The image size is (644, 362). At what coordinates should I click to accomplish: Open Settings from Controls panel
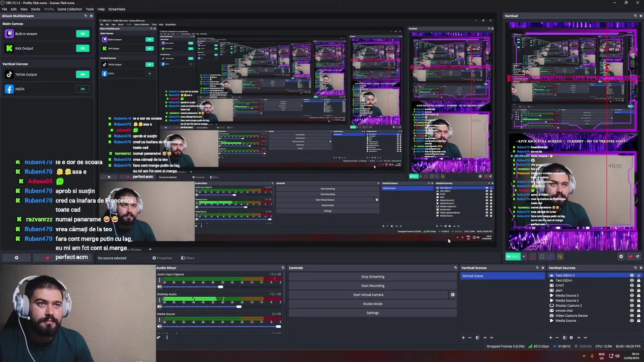372,313
